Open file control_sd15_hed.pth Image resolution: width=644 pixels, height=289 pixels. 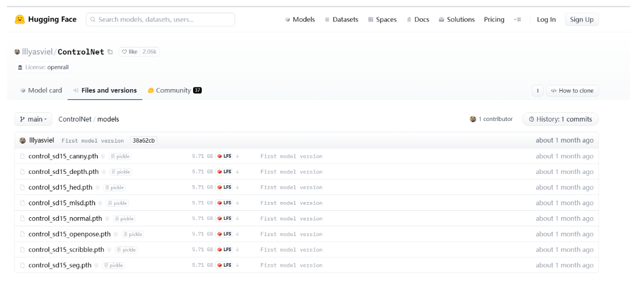point(60,187)
